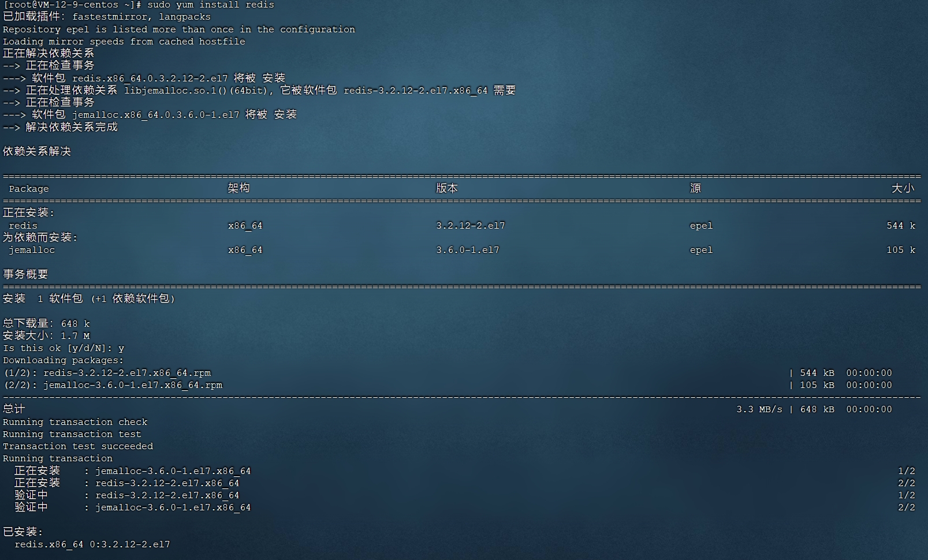Viewport: 928px width, 560px height.
Task: Click 'Loading mirror speeds from cached hostfile'
Action: pyautogui.click(x=124, y=42)
